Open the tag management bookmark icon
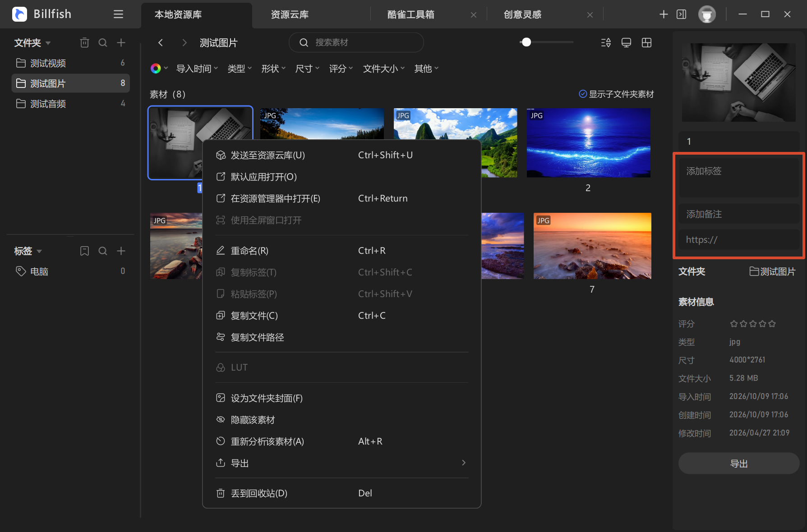The width and height of the screenshot is (807, 532). (84, 251)
